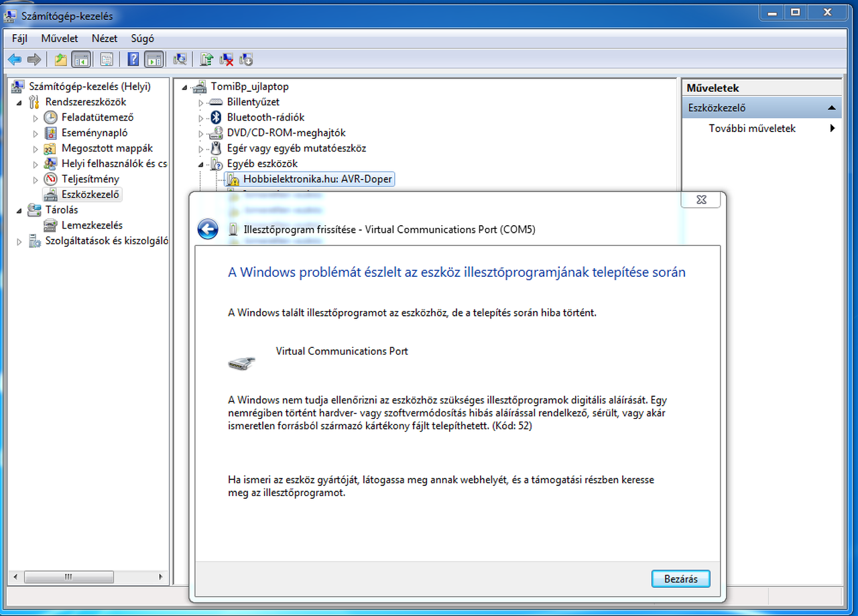Expand the Bluetooth-rádiók device category

(200, 118)
